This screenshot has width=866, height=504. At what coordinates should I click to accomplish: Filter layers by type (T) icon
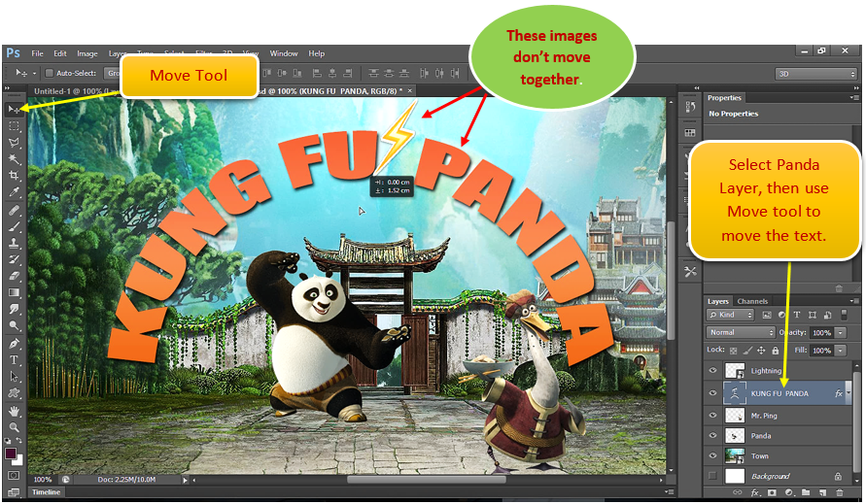(x=797, y=315)
